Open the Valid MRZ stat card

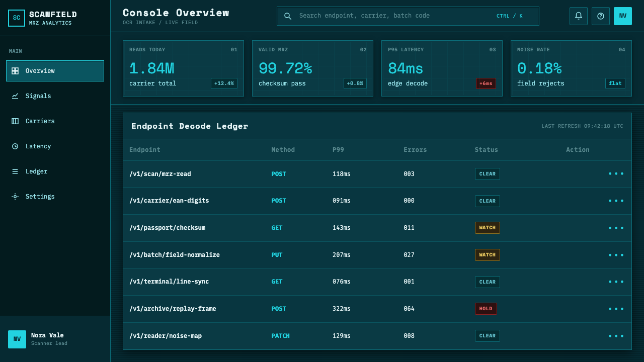click(x=312, y=68)
